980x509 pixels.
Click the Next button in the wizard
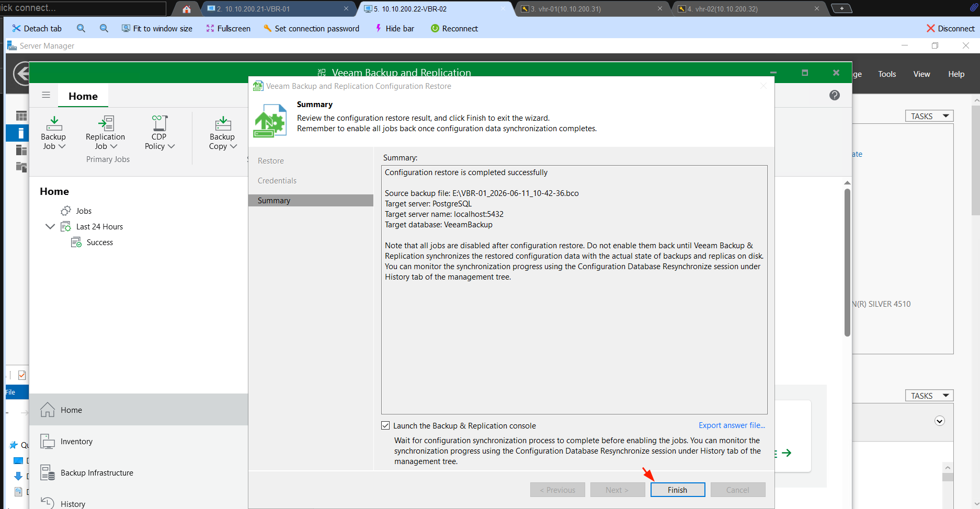pyautogui.click(x=618, y=490)
